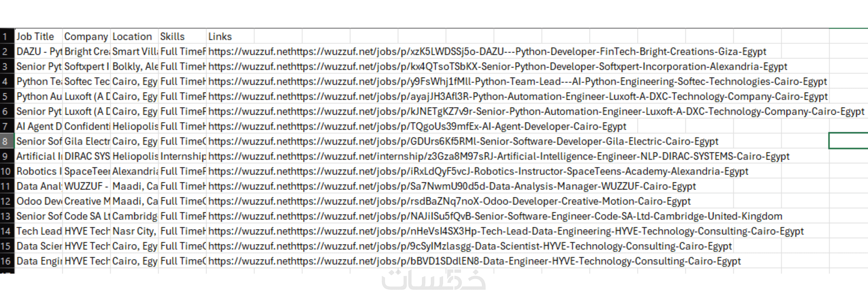Image resolution: width=868 pixels, height=296 pixels.
Task: Open the Artificial Intelligence Engineer internship link
Action: click(x=498, y=157)
